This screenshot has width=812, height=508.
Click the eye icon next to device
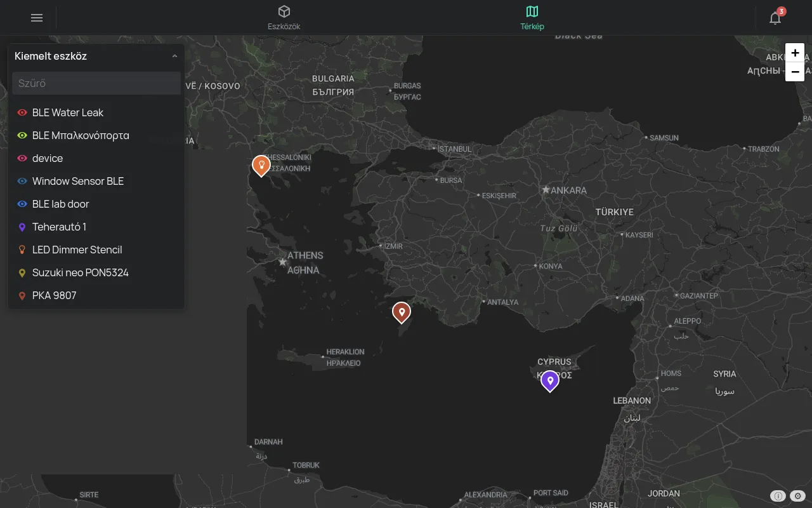click(22, 158)
